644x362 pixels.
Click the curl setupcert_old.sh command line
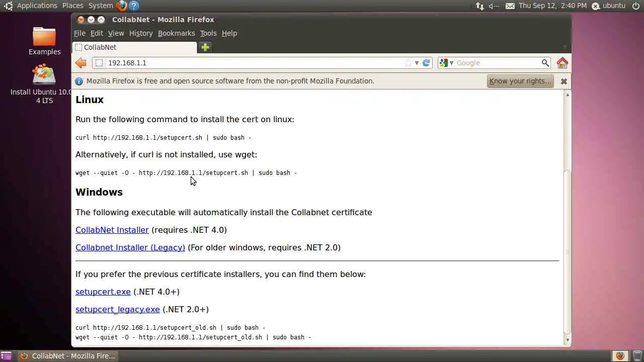click(x=170, y=327)
